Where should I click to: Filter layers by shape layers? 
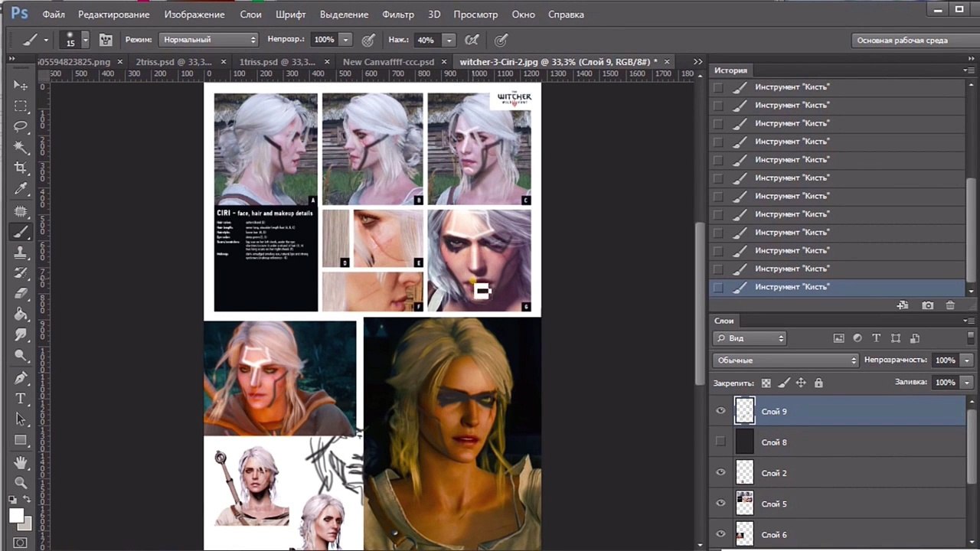tap(895, 338)
